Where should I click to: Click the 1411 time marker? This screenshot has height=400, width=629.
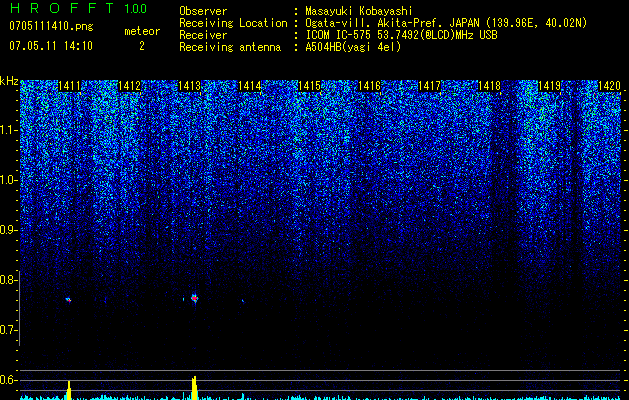[69, 86]
